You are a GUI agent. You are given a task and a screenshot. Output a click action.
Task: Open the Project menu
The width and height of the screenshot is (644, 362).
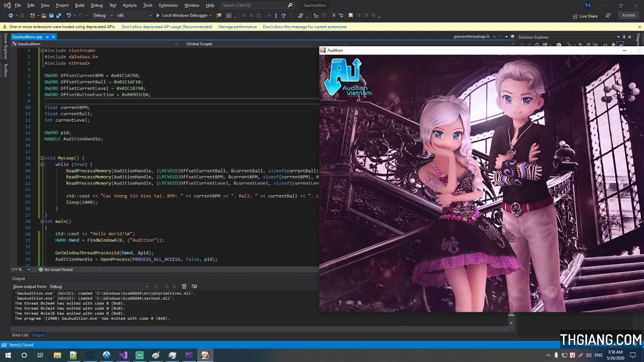[62, 5]
